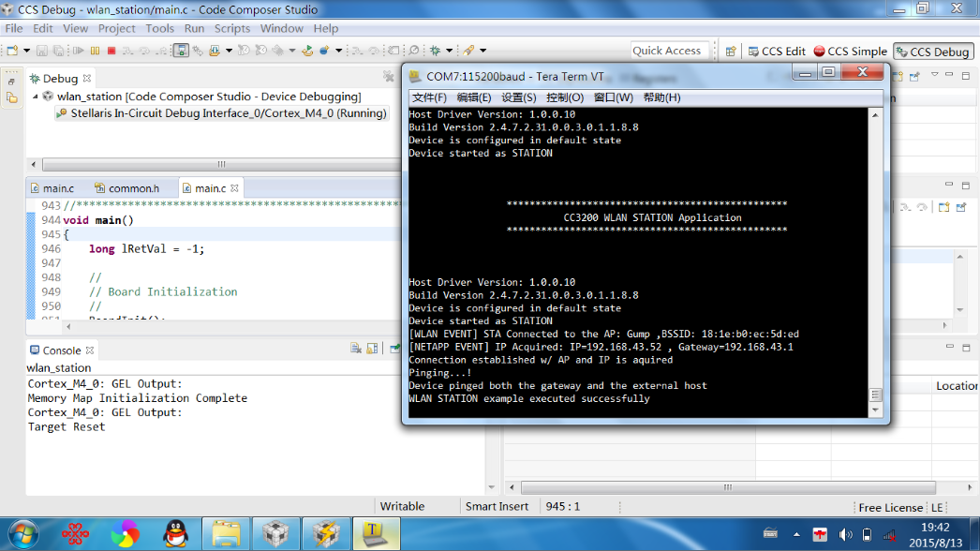Click the Save toolbar icon
980x551 pixels.
(x=42, y=50)
